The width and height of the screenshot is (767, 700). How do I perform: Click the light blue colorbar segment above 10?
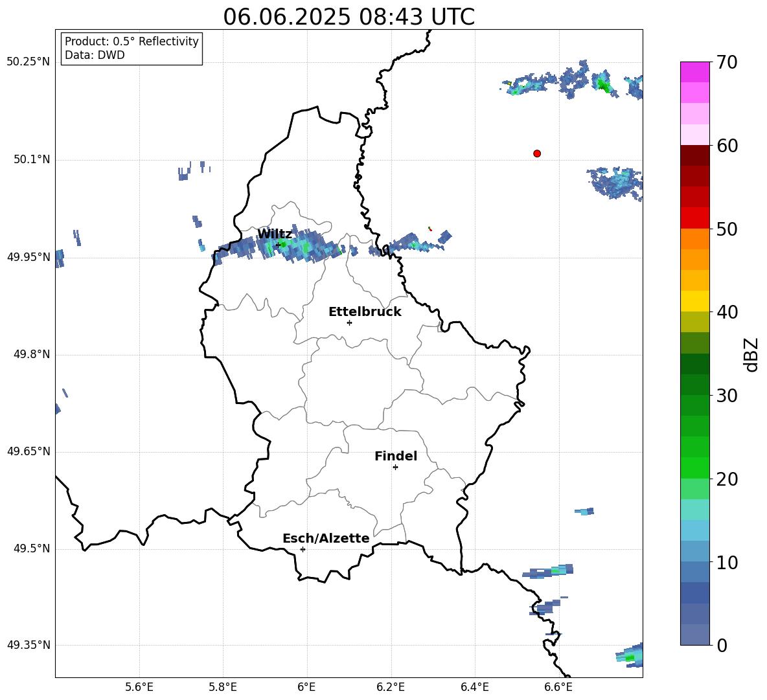[694, 551]
